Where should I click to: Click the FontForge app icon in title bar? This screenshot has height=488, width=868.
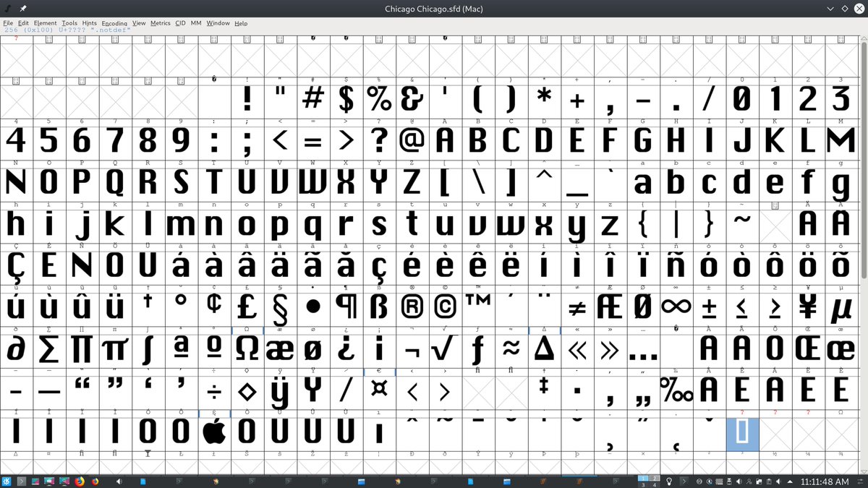tap(8, 9)
